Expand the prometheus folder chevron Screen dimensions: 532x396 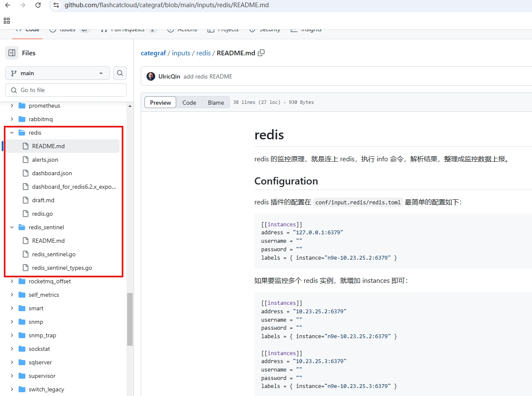pyautogui.click(x=12, y=106)
